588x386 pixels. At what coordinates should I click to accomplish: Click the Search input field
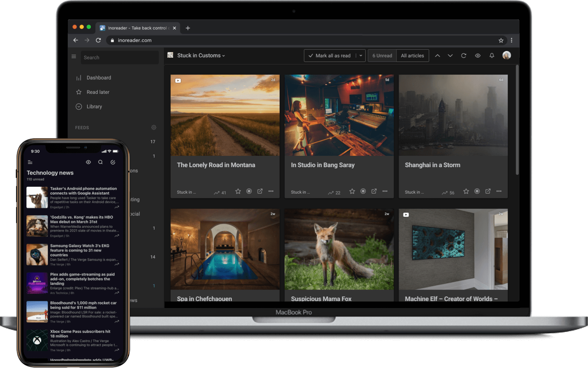[x=119, y=58]
